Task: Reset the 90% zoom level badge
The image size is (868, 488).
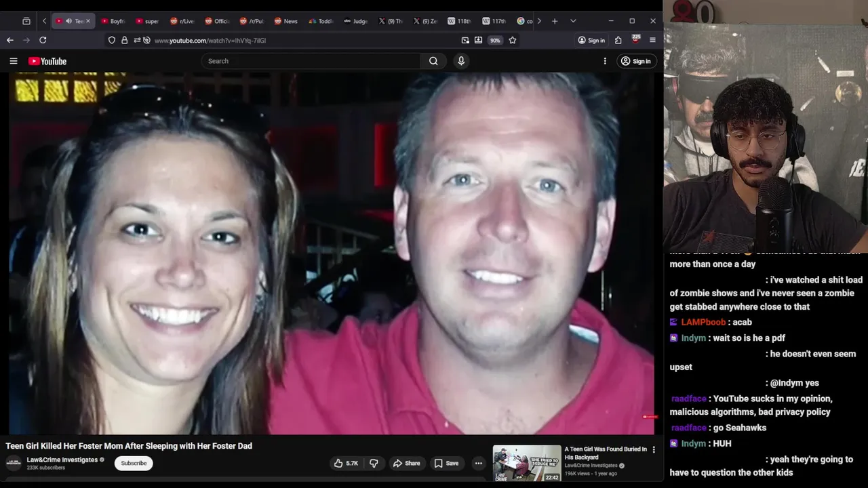Action: point(496,40)
